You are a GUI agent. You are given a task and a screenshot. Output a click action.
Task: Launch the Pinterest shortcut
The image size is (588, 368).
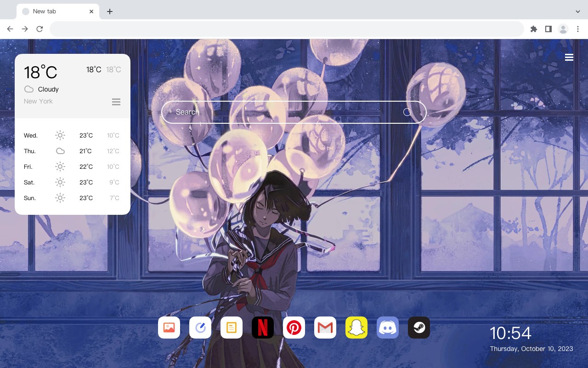pos(294,328)
